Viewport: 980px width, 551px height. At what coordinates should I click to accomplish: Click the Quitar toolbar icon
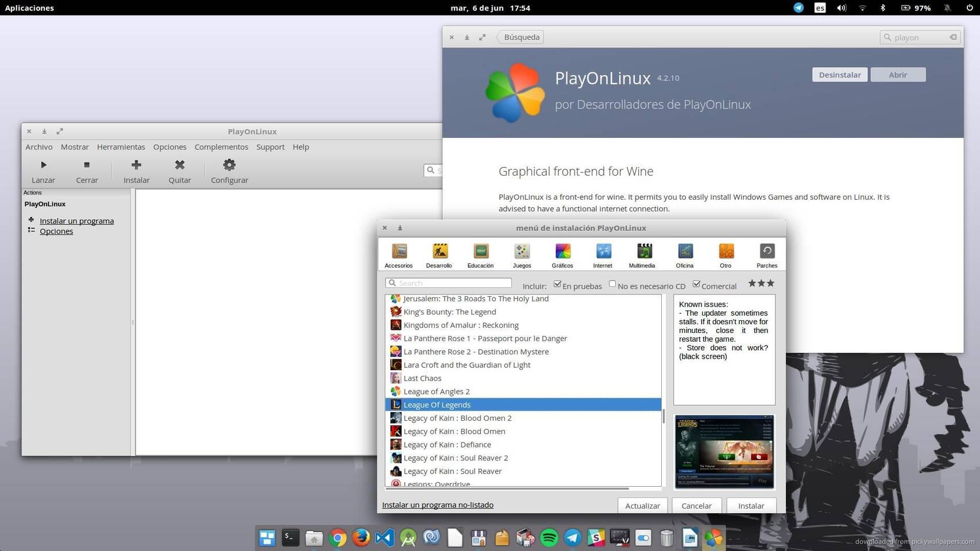(179, 170)
